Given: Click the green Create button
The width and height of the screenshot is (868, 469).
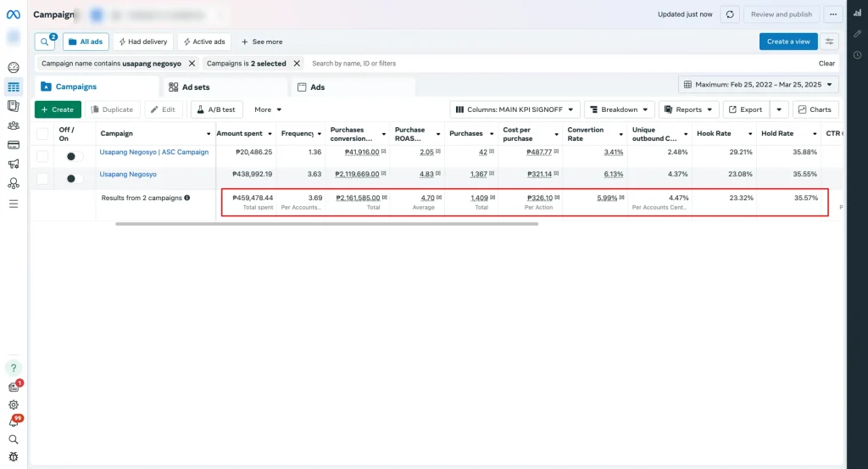Looking at the screenshot, I should [58, 109].
